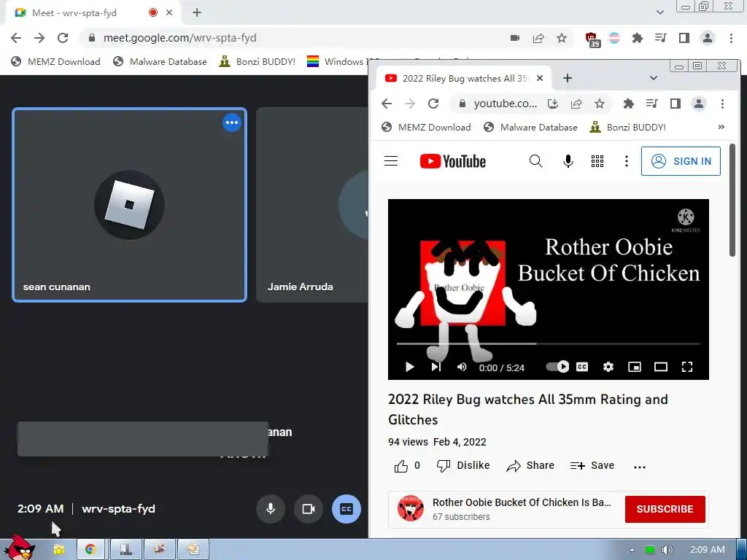Toggle captions button in Google Meet
This screenshot has width=747, height=560.
point(347,508)
